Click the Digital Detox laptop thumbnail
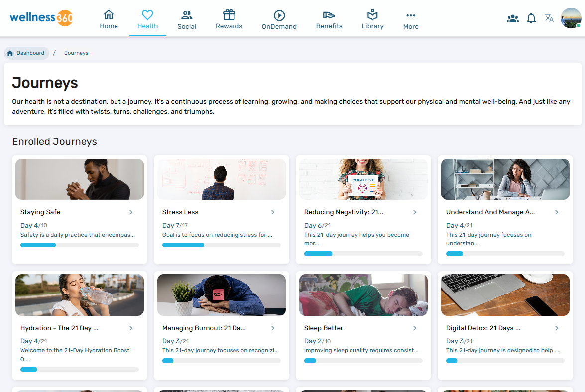The image size is (585, 392). [x=505, y=295]
